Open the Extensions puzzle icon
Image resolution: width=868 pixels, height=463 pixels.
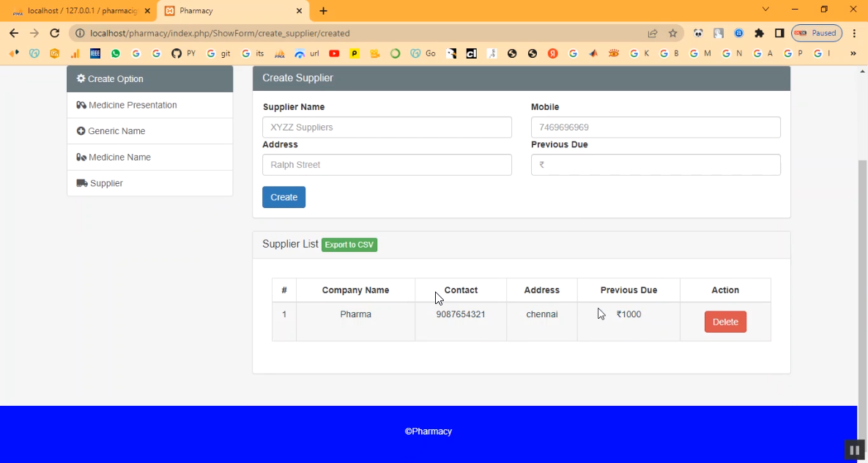point(759,33)
